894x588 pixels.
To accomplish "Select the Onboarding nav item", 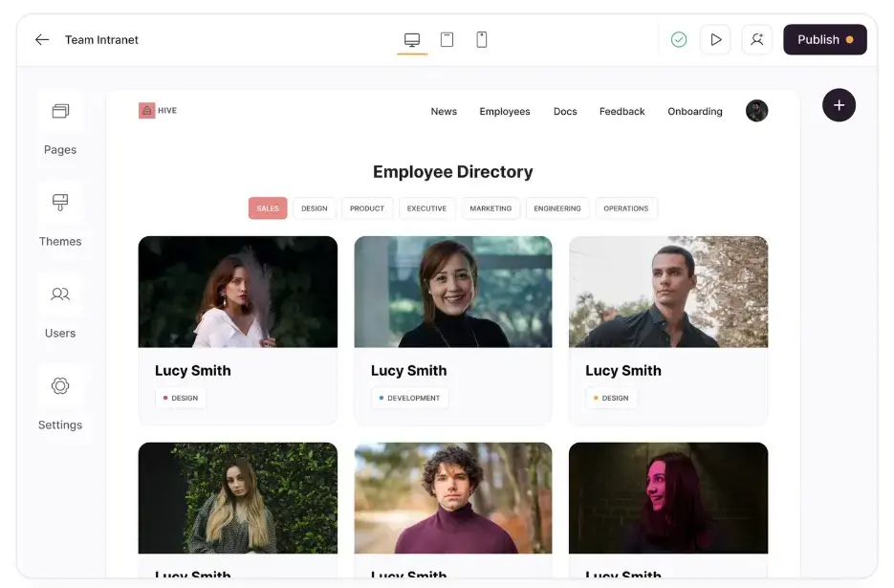I will (694, 111).
